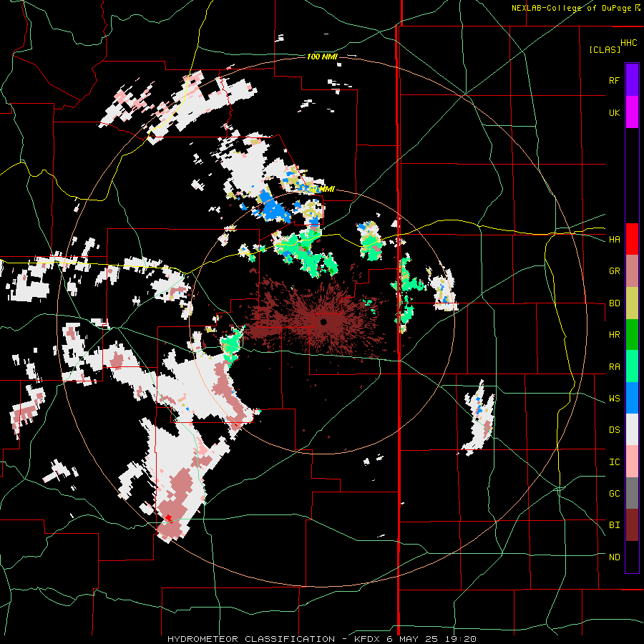Click the GR legend color swatch

click(632, 270)
